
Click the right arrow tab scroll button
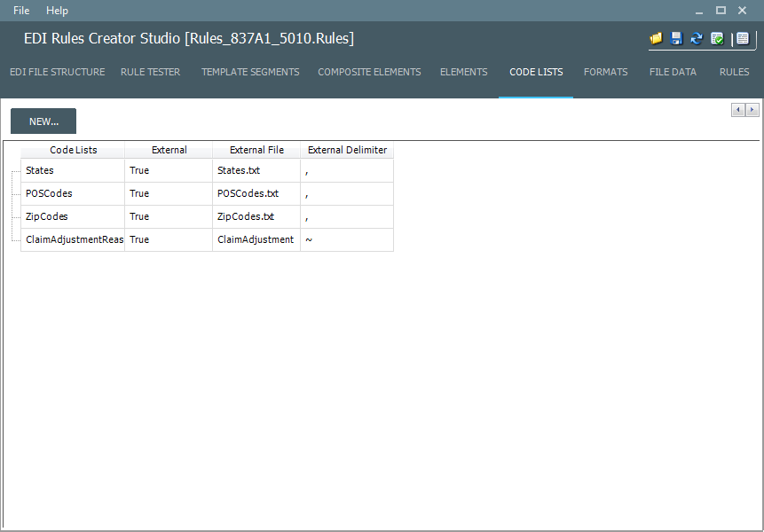click(x=752, y=110)
